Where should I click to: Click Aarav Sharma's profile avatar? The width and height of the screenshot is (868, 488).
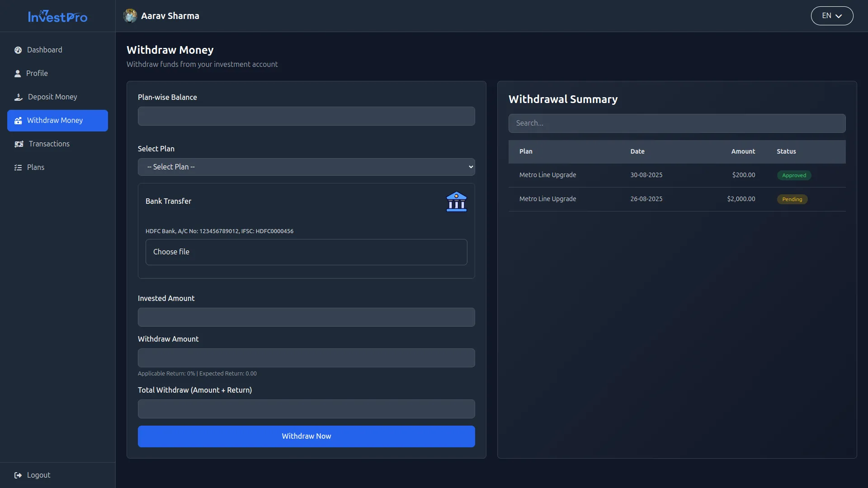tap(130, 16)
